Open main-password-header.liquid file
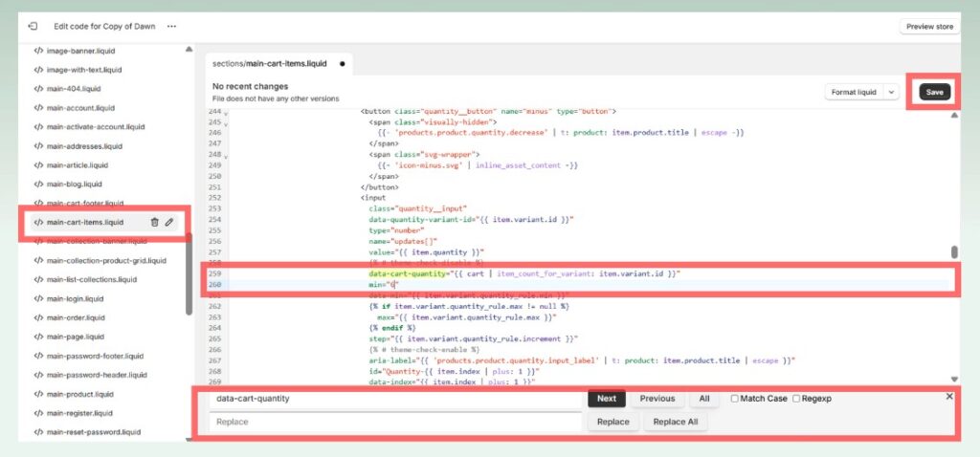 [97, 375]
